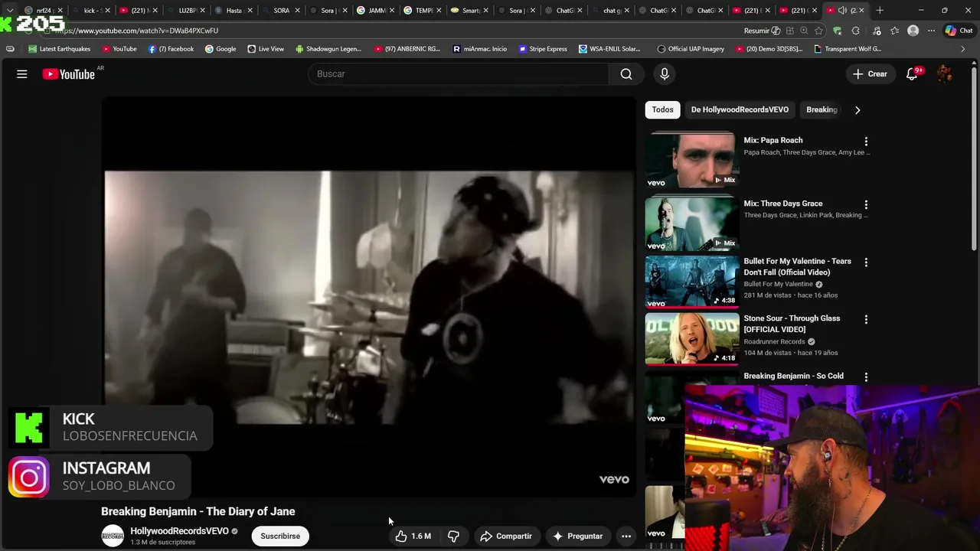Open the Copilot Chat button
This screenshot has height=551, width=980.
(x=959, y=31)
